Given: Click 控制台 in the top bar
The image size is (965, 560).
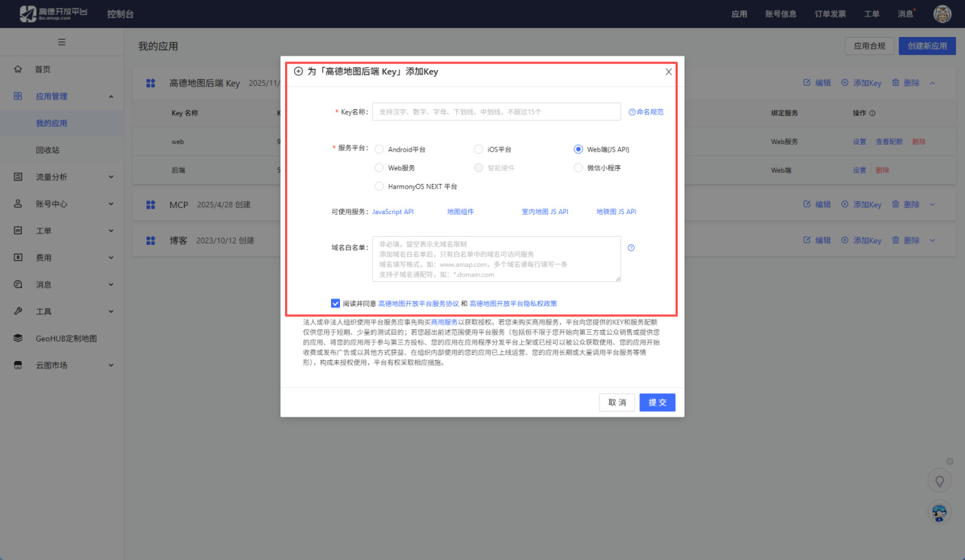Looking at the screenshot, I should (120, 14).
